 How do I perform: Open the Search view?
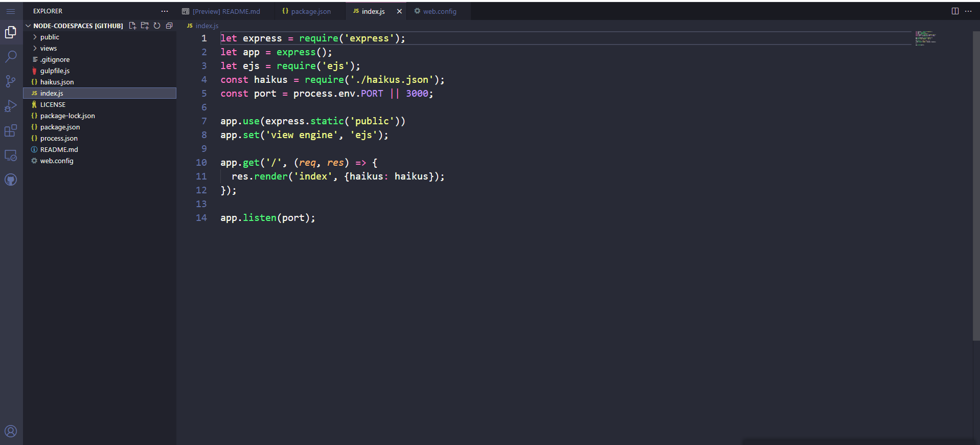click(11, 57)
